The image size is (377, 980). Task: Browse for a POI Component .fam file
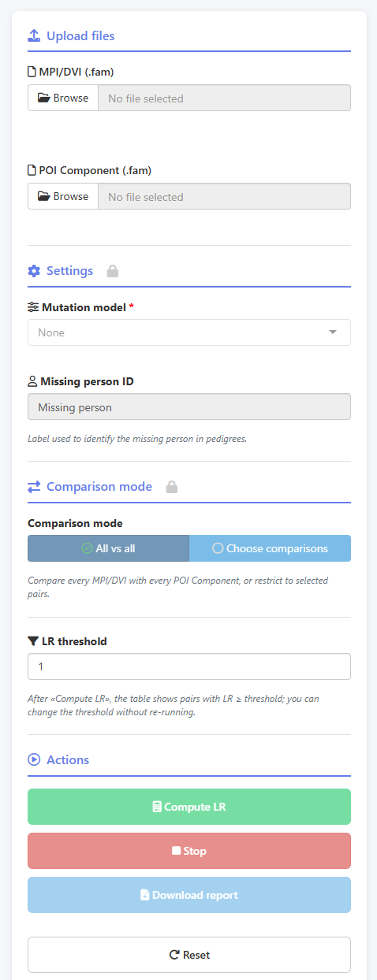(63, 197)
